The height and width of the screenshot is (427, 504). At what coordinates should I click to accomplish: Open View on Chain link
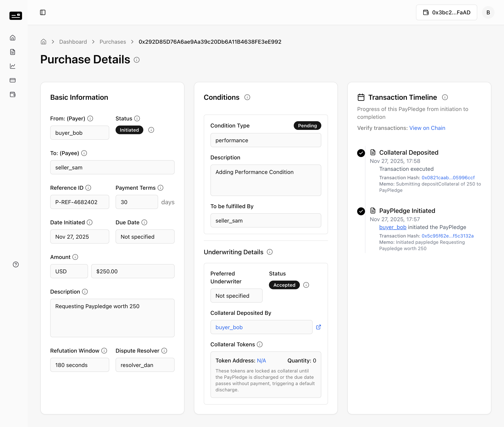click(x=427, y=128)
